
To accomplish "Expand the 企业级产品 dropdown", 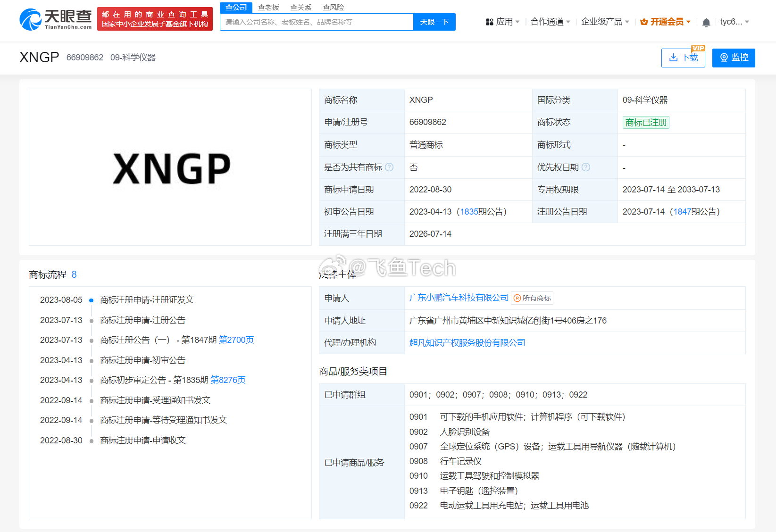I will click(x=605, y=22).
